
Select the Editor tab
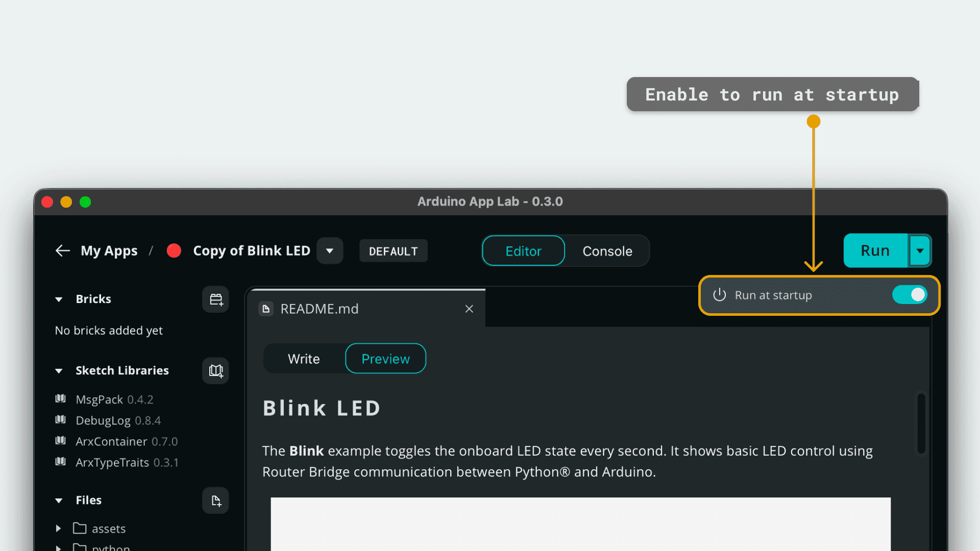click(523, 251)
